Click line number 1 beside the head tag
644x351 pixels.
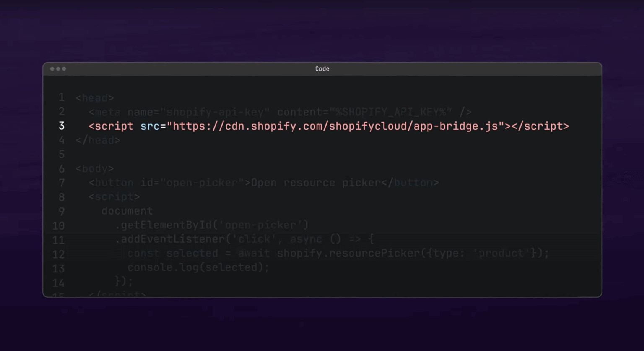pyautogui.click(x=61, y=97)
